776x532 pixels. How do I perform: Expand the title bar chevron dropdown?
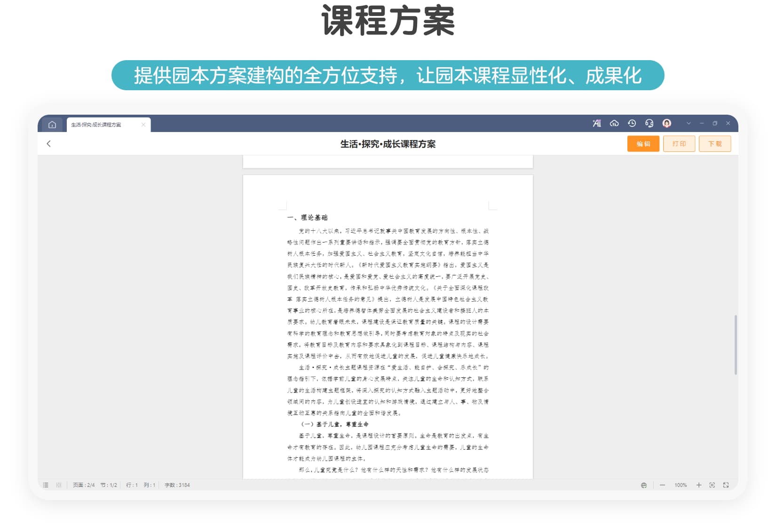tap(689, 123)
